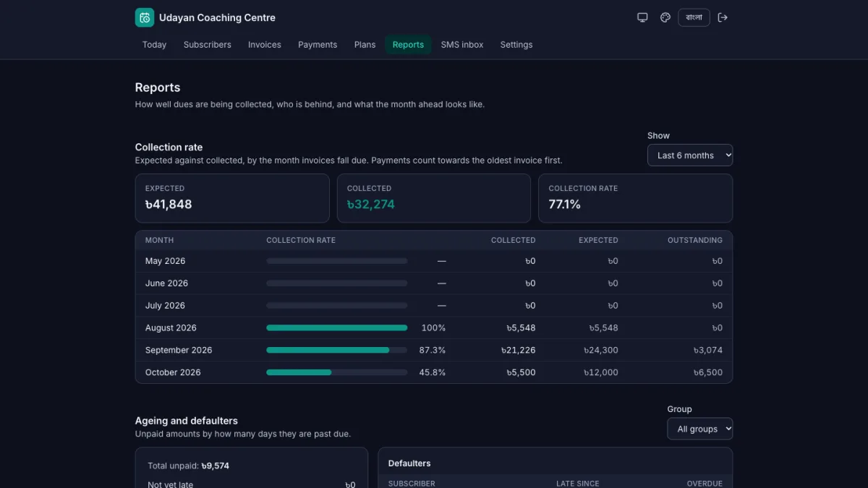Select the Reports tab
Viewport: 868px width, 488px height.
coord(408,45)
